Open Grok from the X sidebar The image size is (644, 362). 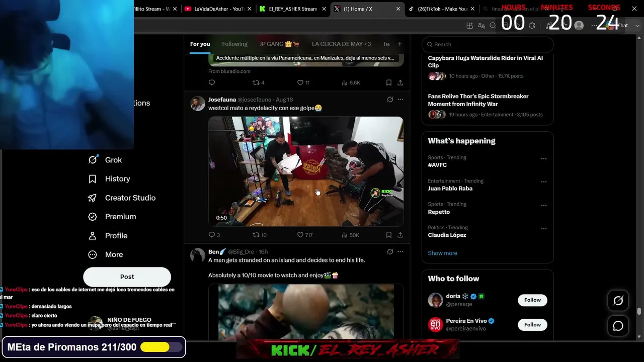pos(105,160)
